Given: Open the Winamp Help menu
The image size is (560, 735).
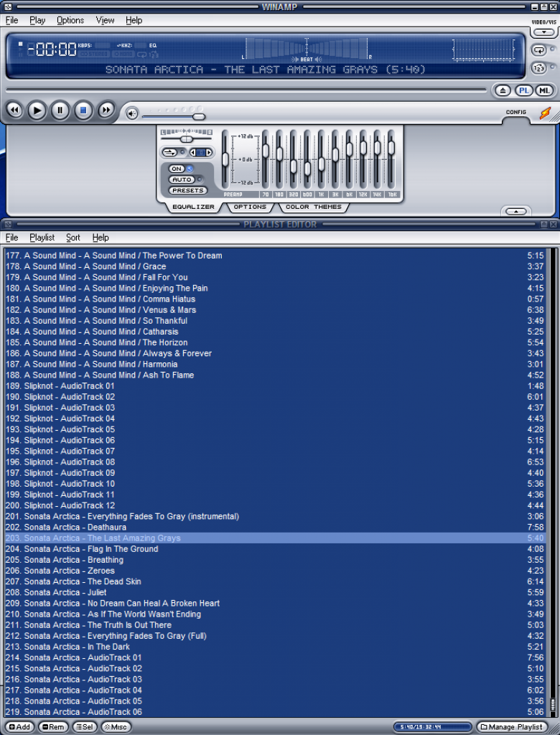Looking at the screenshot, I should tap(134, 20).
